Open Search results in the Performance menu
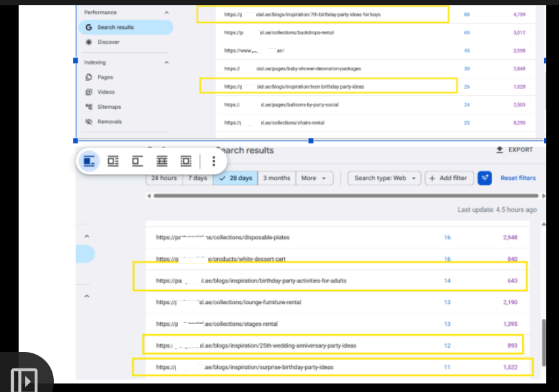Image resolution: width=559 pixels, height=392 pixels. [x=126, y=28]
